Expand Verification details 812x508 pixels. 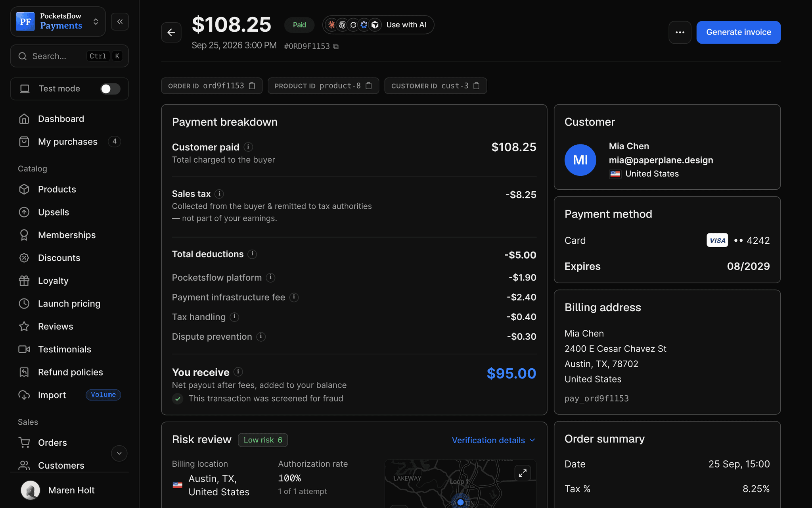click(494, 440)
